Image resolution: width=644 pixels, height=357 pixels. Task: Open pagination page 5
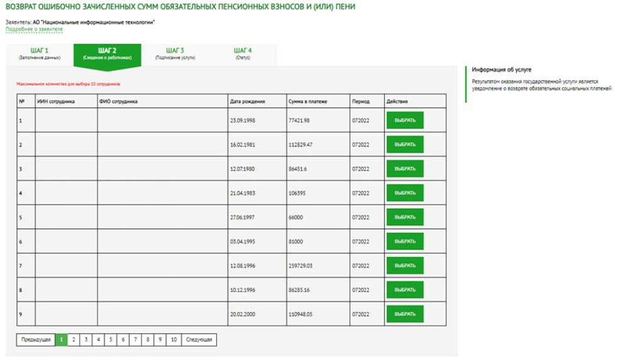[110, 340]
